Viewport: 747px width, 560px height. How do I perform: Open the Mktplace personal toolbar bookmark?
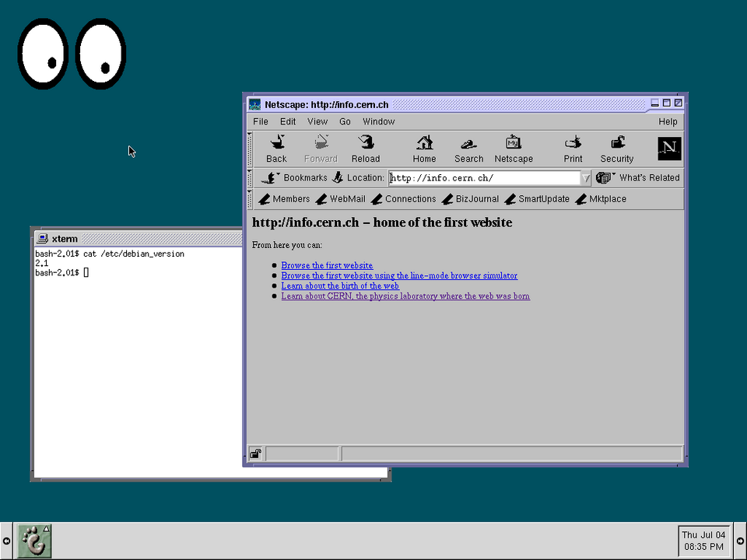(601, 199)
